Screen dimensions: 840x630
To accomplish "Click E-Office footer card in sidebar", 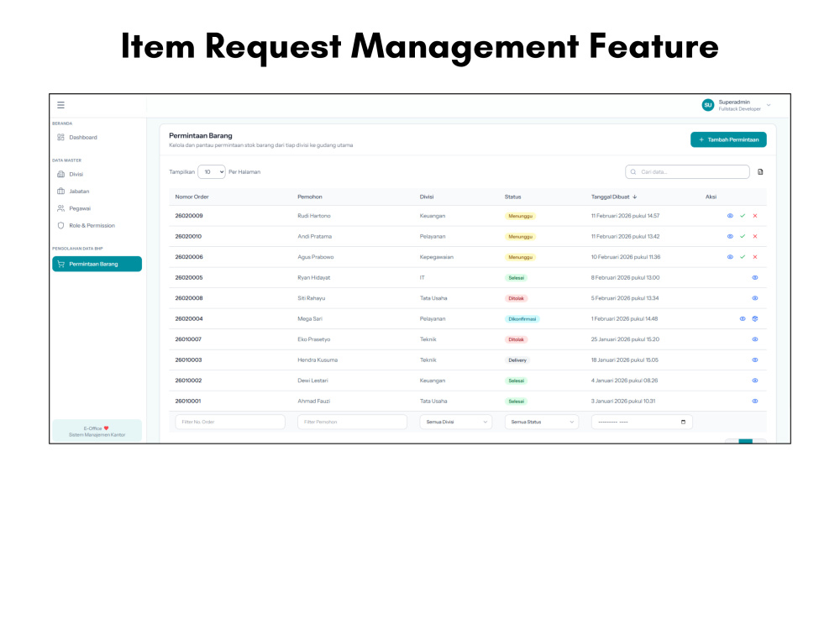I will coord(97,431).
